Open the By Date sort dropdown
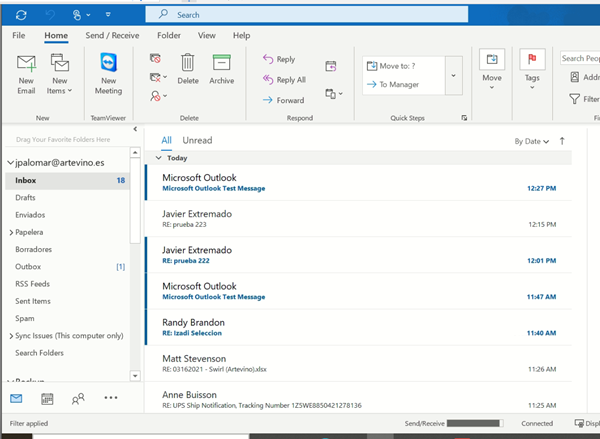 point(532,141)
